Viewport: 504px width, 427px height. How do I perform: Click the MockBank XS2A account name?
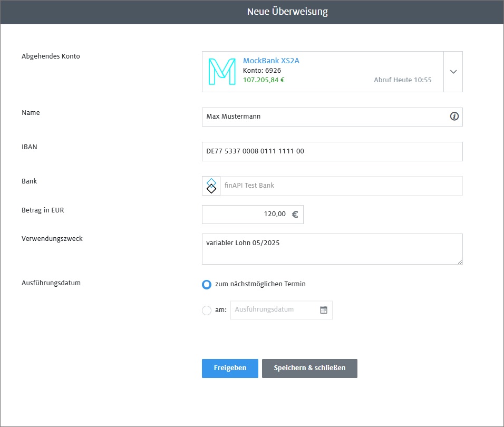(271, 61)
